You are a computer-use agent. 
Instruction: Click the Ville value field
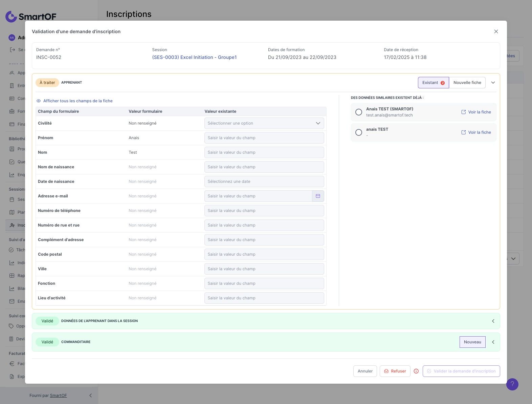(264, 269)
